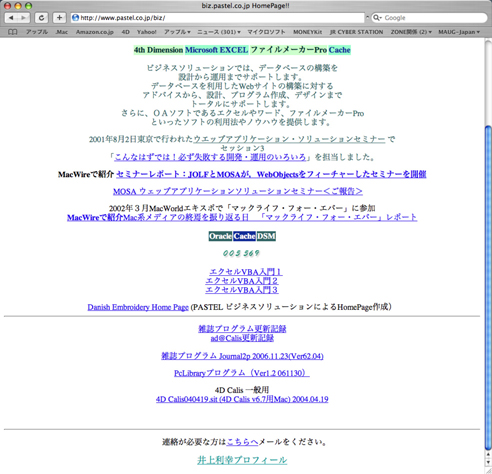This screenshot has height=474, width=492.
Task: Click the URL address field
Action: pos(217,18)
